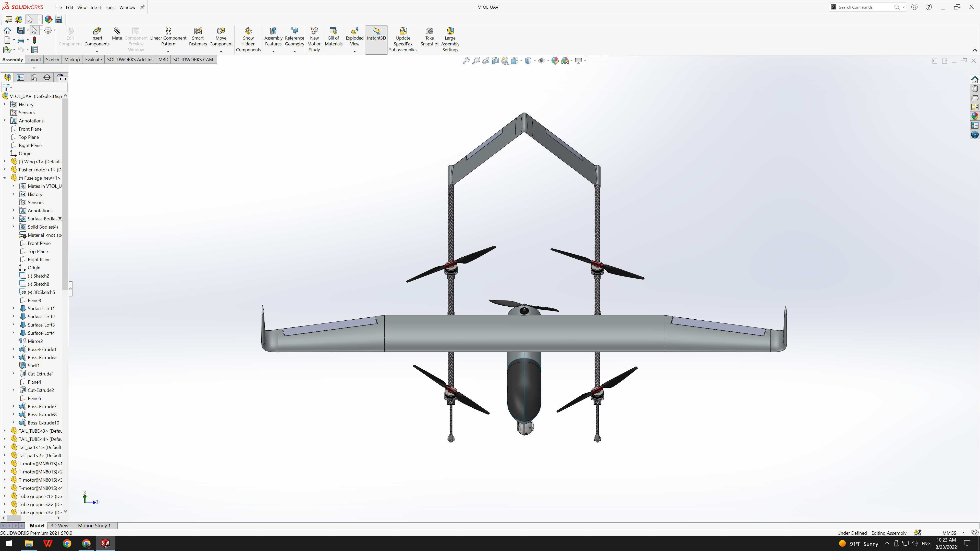This screenshot has height=551, width=980.
Task: Click the Exploded View tool
Action: pos(354,37)
